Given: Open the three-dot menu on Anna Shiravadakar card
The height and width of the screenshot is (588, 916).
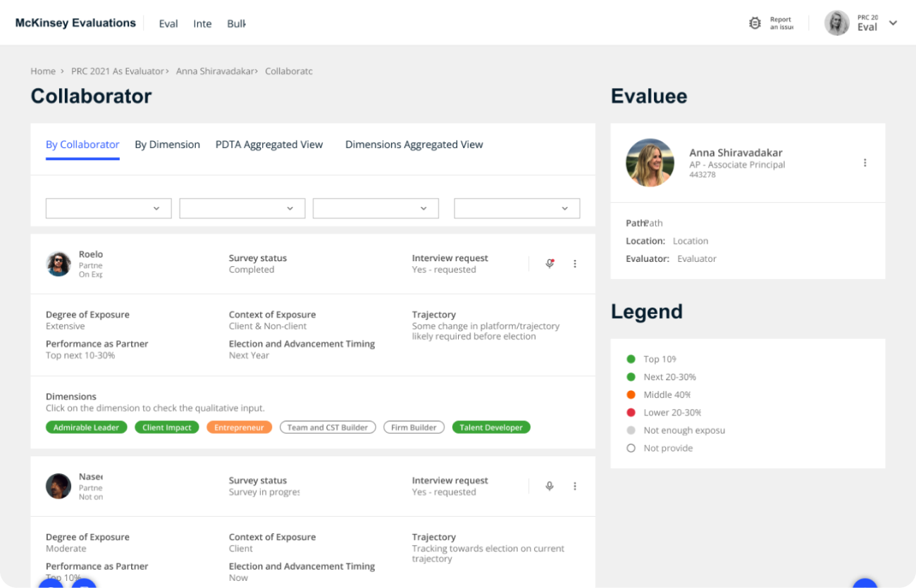Looking at the screenshot, I should (865, 163).
